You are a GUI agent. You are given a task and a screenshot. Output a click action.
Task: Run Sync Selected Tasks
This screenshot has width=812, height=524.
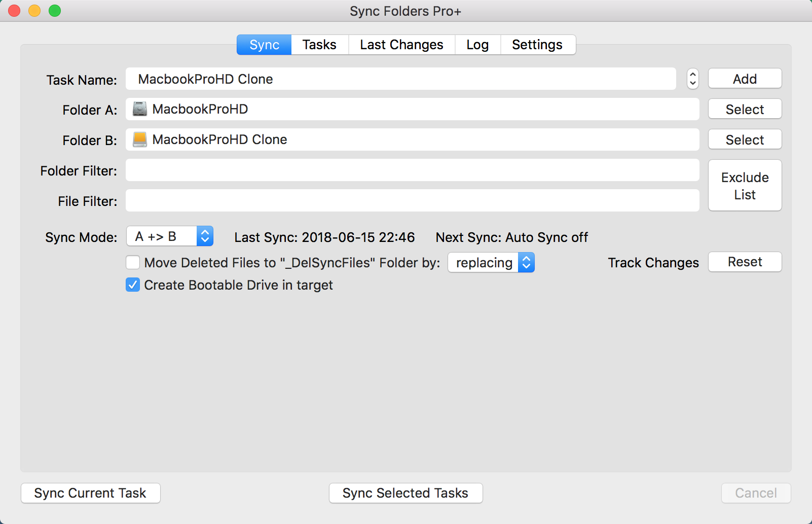coord(405,493)
